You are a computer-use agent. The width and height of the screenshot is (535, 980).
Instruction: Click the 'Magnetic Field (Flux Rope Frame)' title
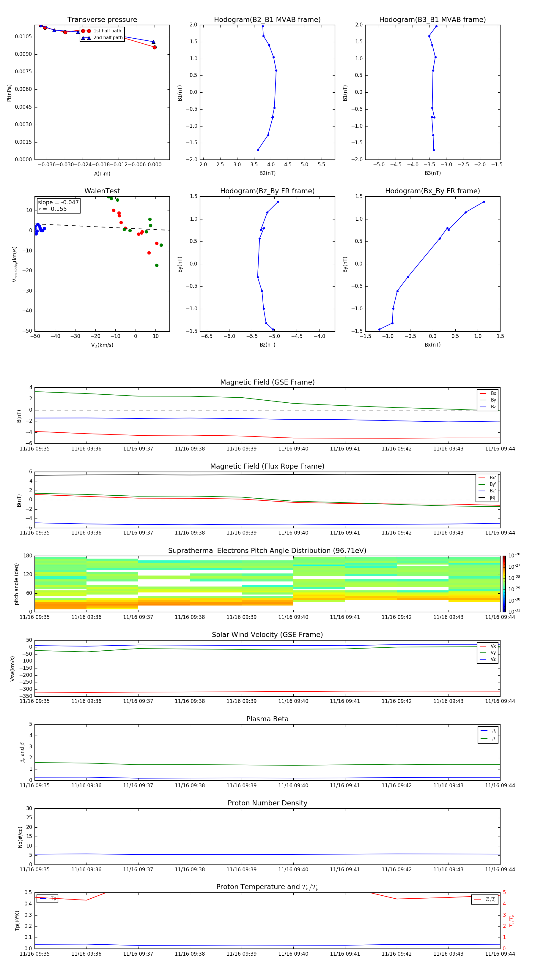(267, 467)
